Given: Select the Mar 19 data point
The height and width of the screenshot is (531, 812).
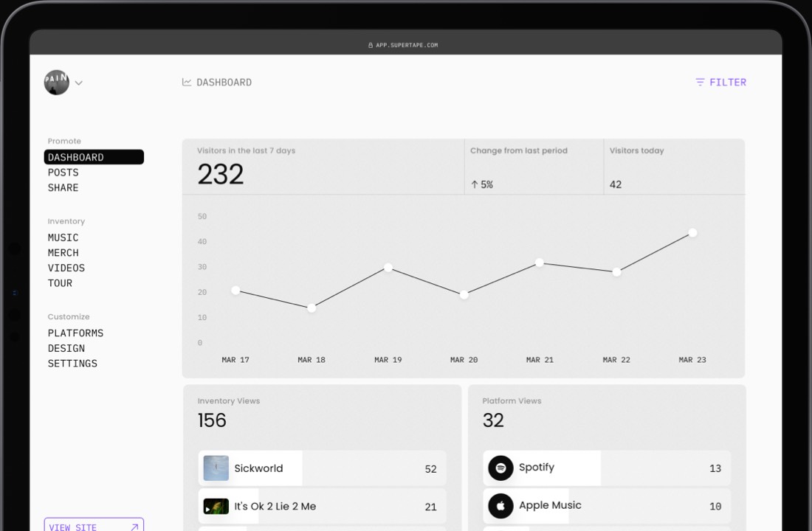Looking at the screenshot, I should pyautogui.click(x=388, y=268).
